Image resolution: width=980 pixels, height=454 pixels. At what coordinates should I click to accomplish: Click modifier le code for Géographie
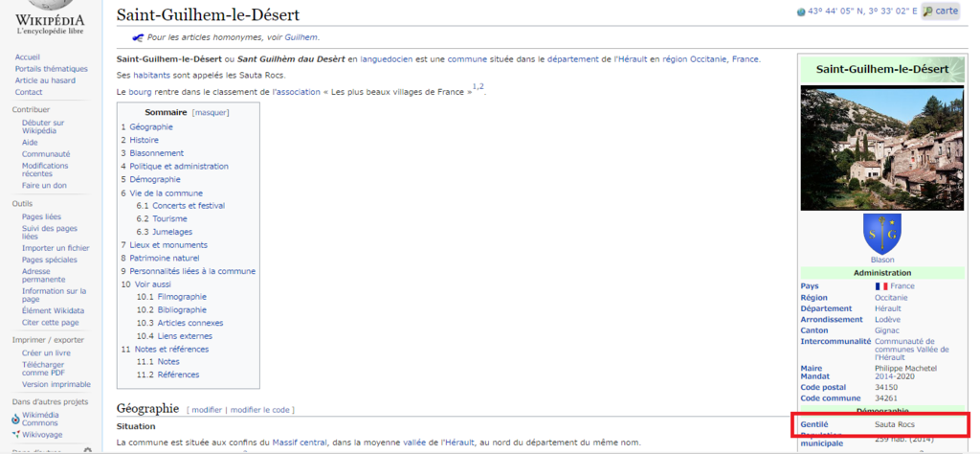tap(260, 410)
